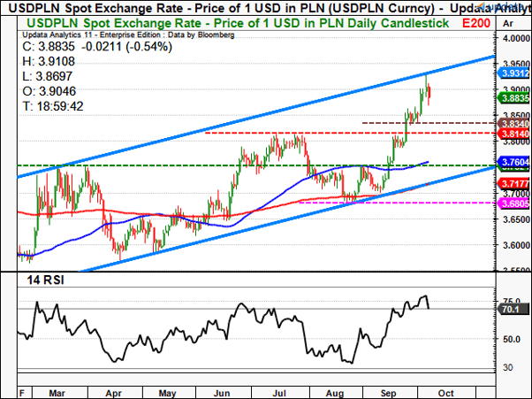Click the Jun label on time axis
The width and height of the screenshot is (532, 399).
coord(222,393)
